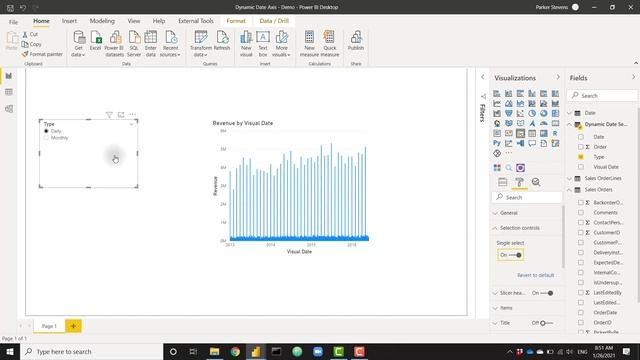The image size is (640, 360).
Task: Check the Date field under Dynamic Date
Action: click(581, 137)
